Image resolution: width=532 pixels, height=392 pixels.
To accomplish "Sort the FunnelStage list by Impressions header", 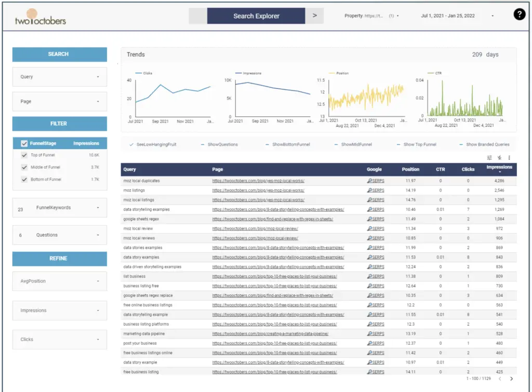I will coord(86,143).
